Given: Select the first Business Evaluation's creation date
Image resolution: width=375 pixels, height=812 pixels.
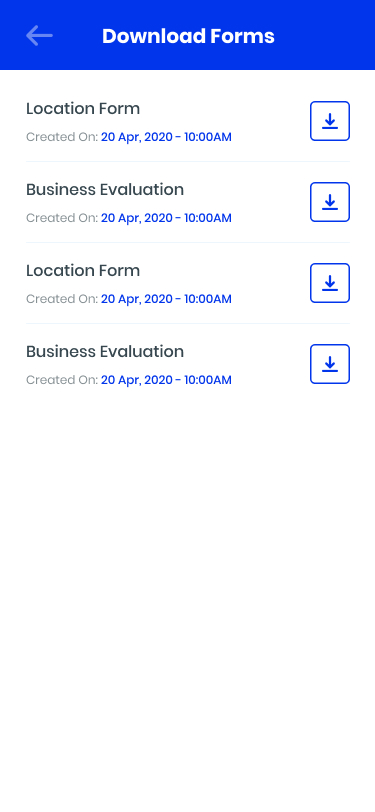Looking at the screenshot, I should (x=166, y=218).
